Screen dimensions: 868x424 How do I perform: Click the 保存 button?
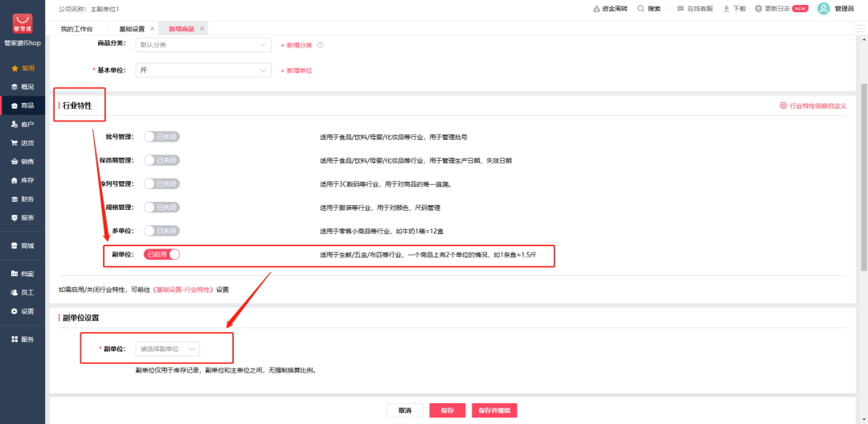(x=448, y=410)
